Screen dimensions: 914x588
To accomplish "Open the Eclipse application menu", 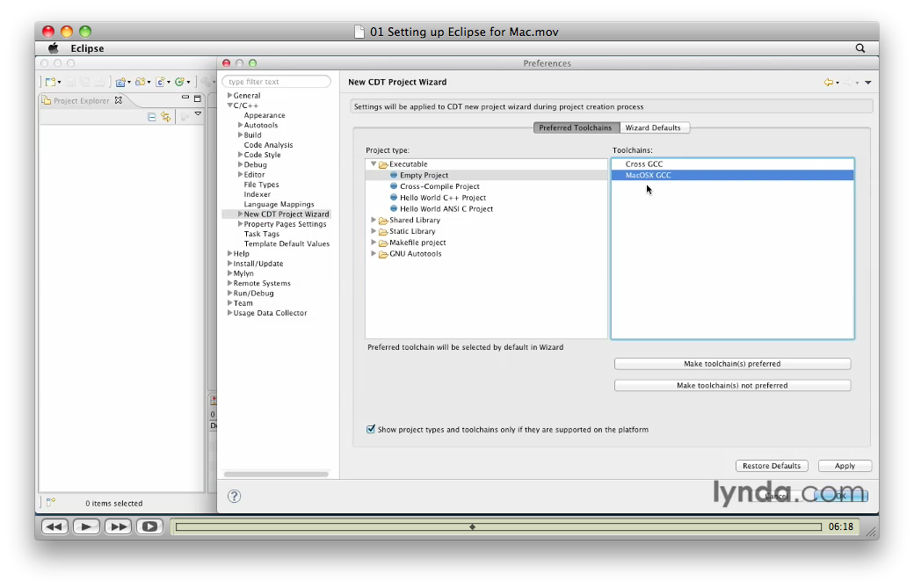I will 87,48.
